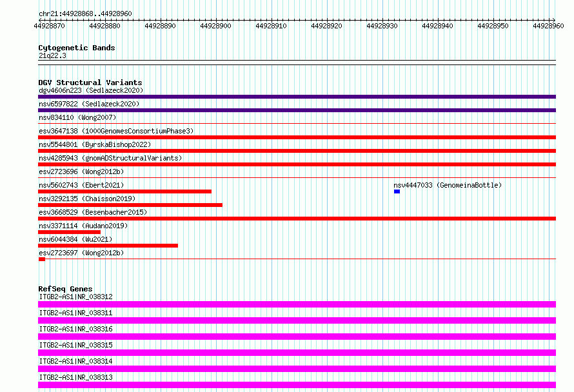Click the red nsv5602743 variant bar

[x=125, y=191]
